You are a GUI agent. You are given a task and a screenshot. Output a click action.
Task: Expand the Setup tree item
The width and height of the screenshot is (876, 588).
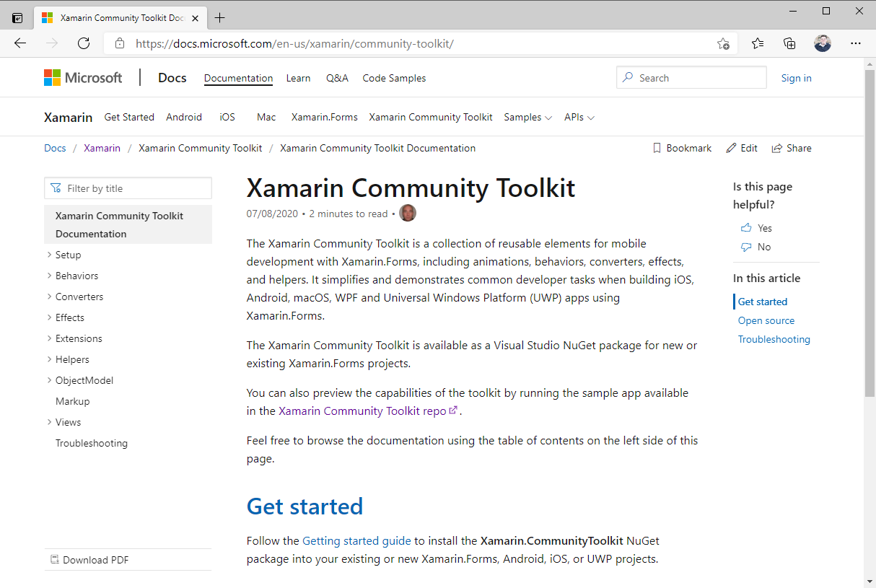[49, 255]
